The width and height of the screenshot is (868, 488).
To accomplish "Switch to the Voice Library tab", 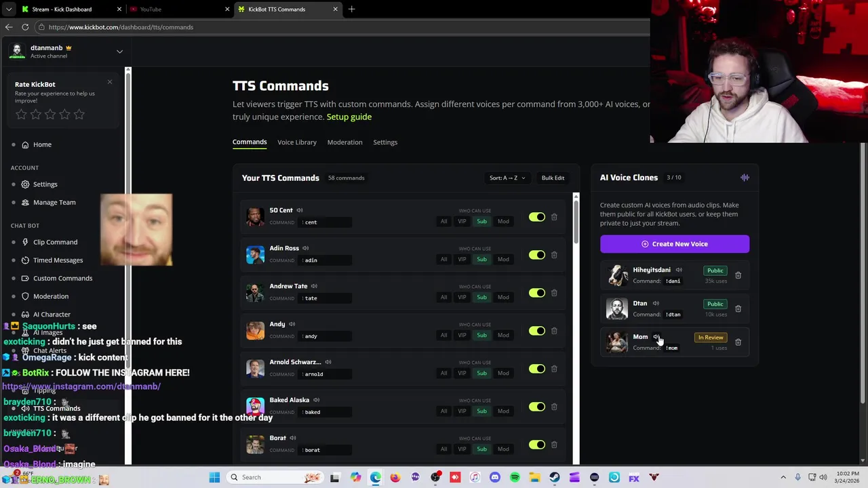I will [297, 142].
